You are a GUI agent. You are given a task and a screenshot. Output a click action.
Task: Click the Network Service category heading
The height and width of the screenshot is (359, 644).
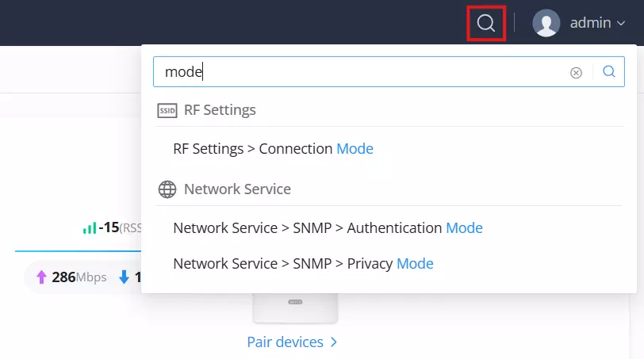coord(237,189)
